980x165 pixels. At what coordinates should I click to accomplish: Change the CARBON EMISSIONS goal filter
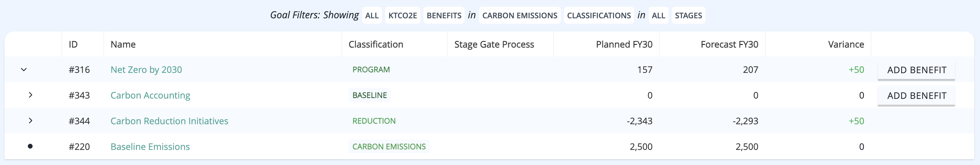[x=519, y=16]
